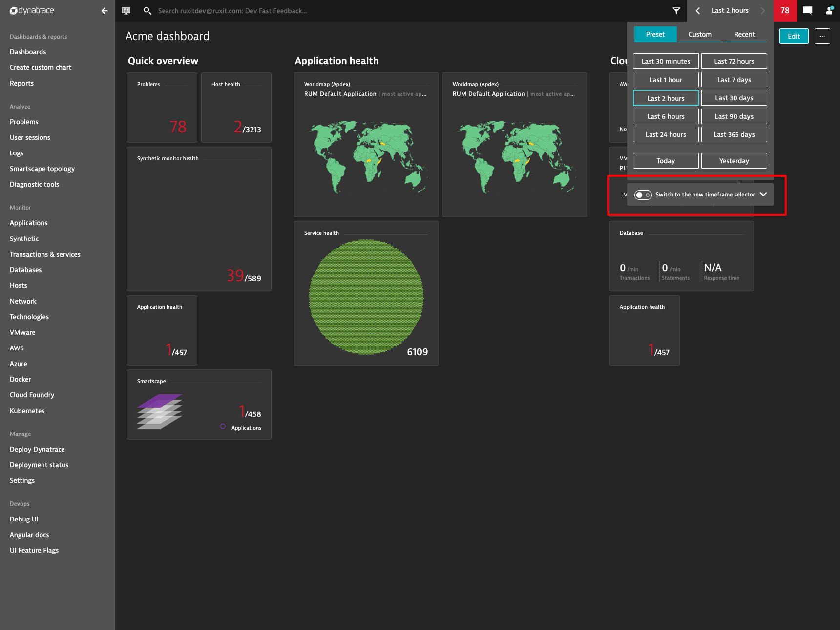Select Last 2 hours preset
Image resolution: width=840 pixels, height=630 pixels.
click(x=666, y=98)
